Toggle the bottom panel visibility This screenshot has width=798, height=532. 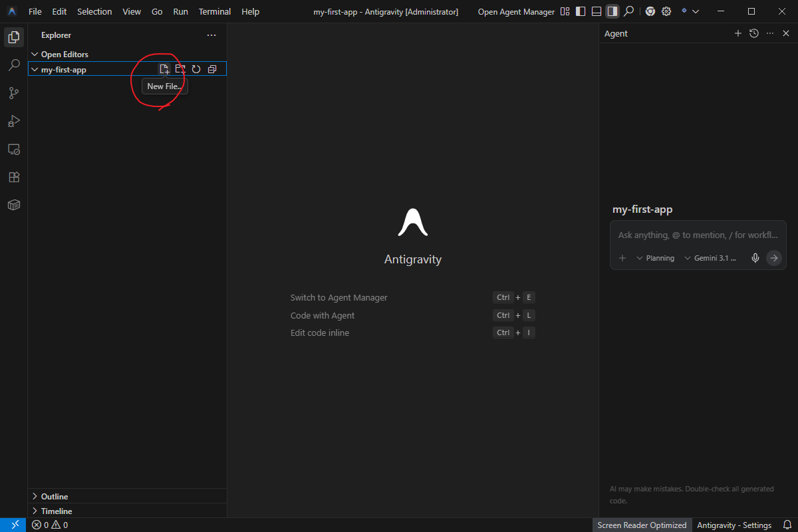click(597, 11)
